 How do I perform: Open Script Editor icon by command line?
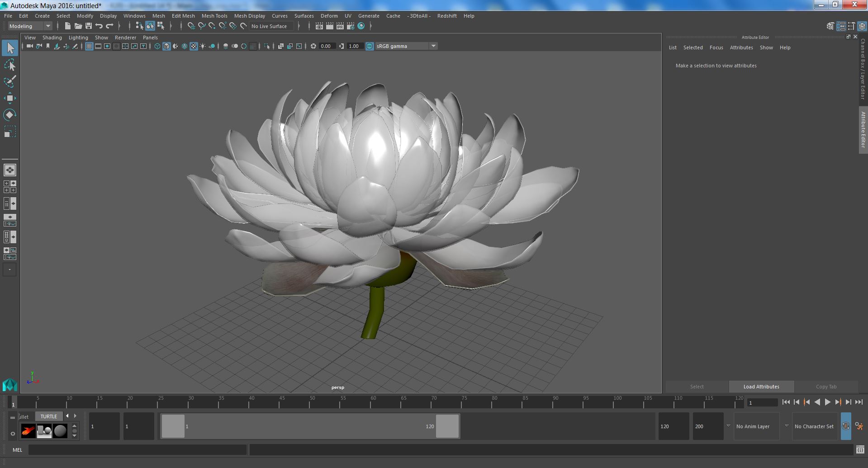click(860, 450)
